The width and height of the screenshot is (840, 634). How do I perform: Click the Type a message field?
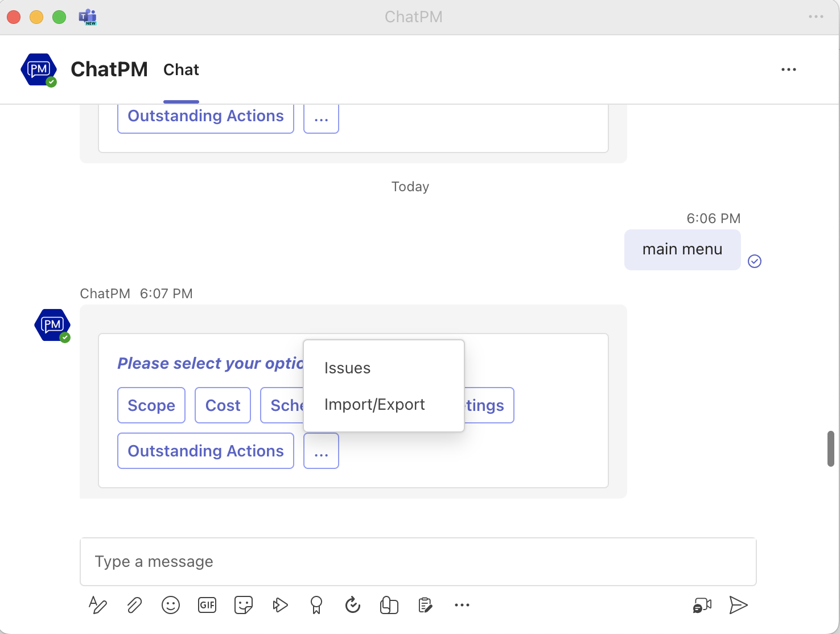[418, 562]
